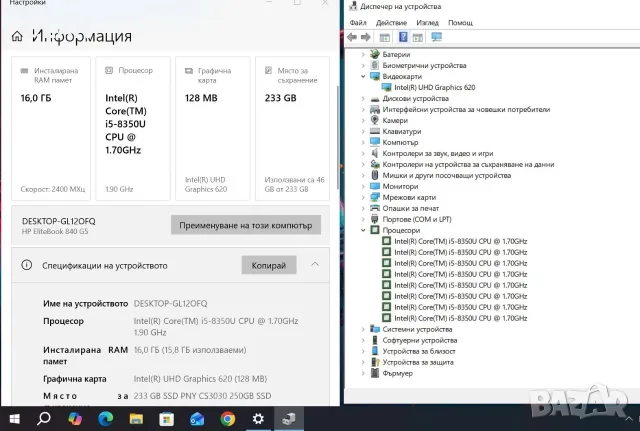Click the Инсталирана RAM памет card
Viewport: 640px width, 431px height.
[51, 129]
